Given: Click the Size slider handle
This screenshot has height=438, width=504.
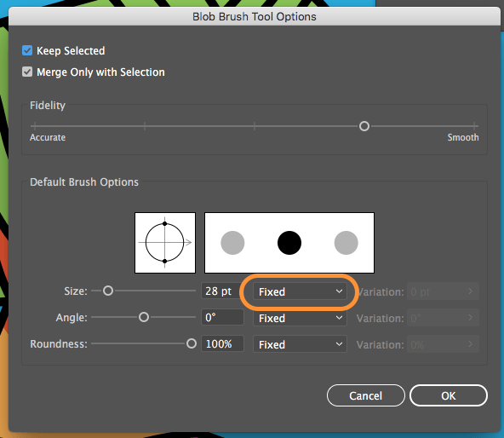Looking at the screenshot, I should click(108, 291).
